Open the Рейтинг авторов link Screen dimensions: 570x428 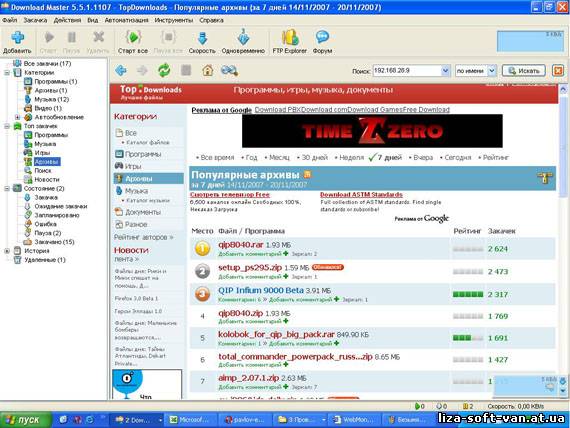[143, 237]
